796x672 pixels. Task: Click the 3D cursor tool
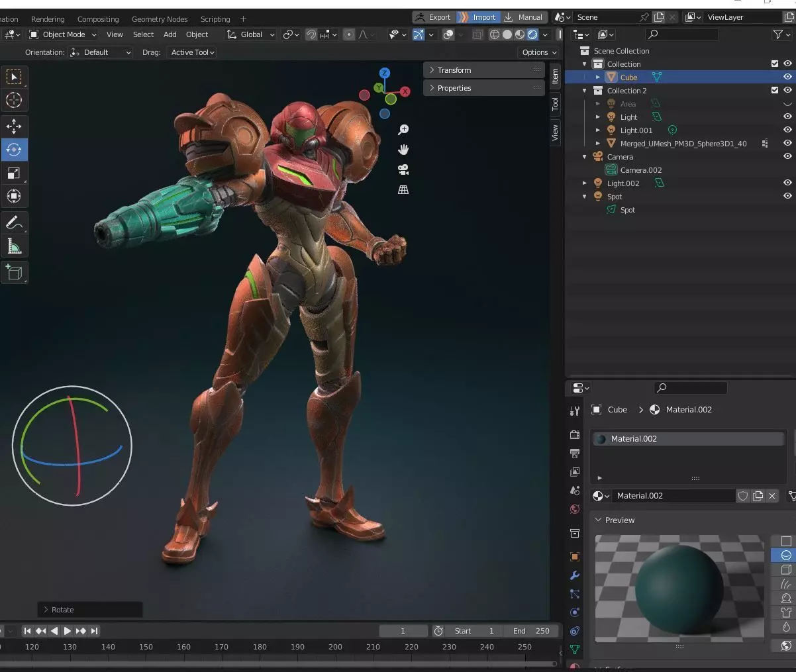14,100
